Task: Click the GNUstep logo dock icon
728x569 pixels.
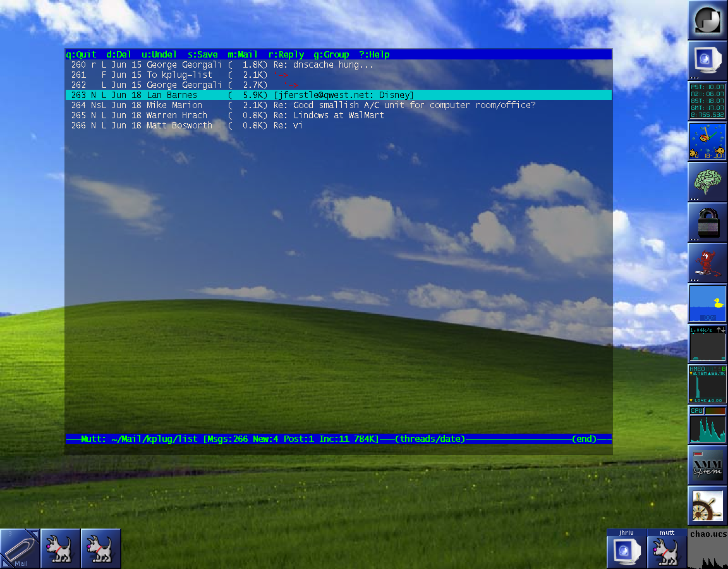Action: click(x=708, y=20)
